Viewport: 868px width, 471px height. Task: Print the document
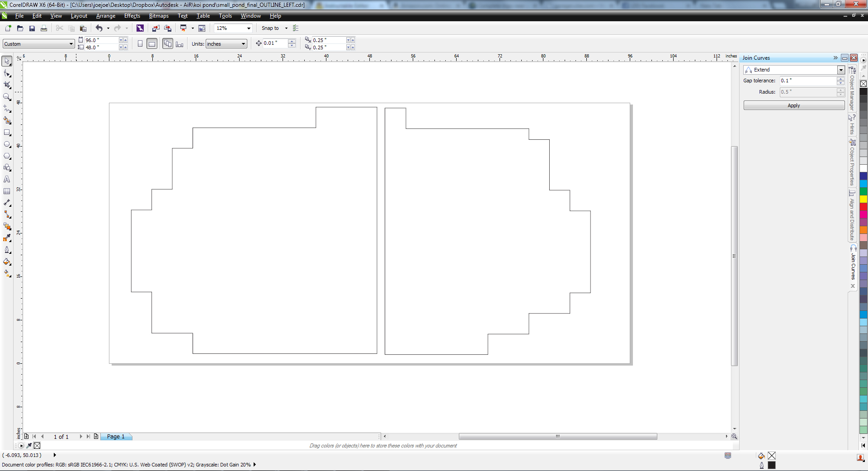[x=44, y=28]
